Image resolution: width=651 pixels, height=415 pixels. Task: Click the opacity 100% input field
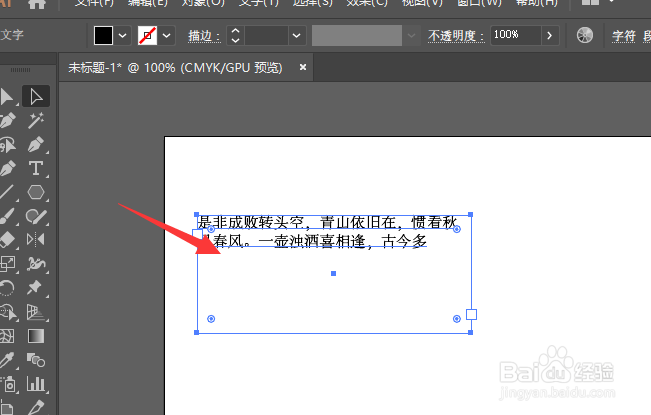pyautogui.click(x=516, y=35)
